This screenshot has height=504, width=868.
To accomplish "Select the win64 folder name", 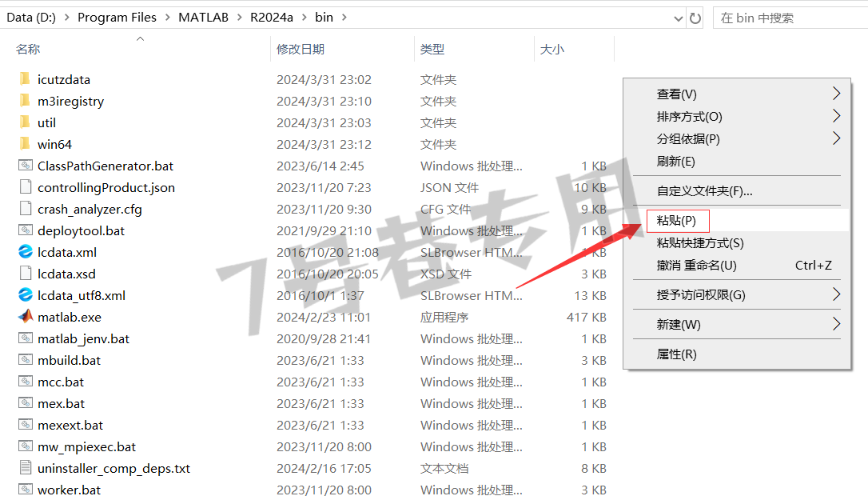I will tap(54, 145).
